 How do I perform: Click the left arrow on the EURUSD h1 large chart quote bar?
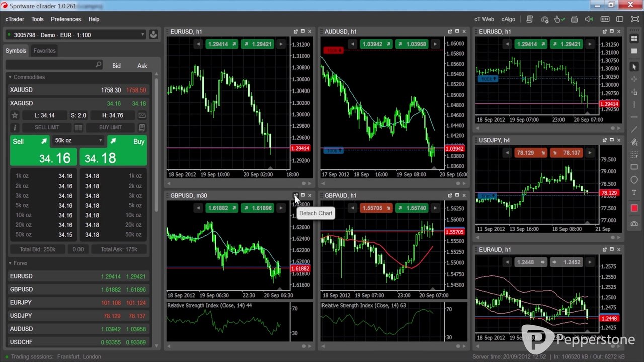pyautogui.click(x=199, y=44)
